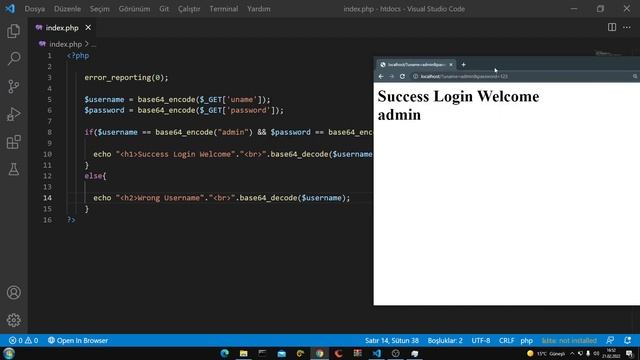
Task: Click the index.php breadcrumb item
Action: (65, 44)
